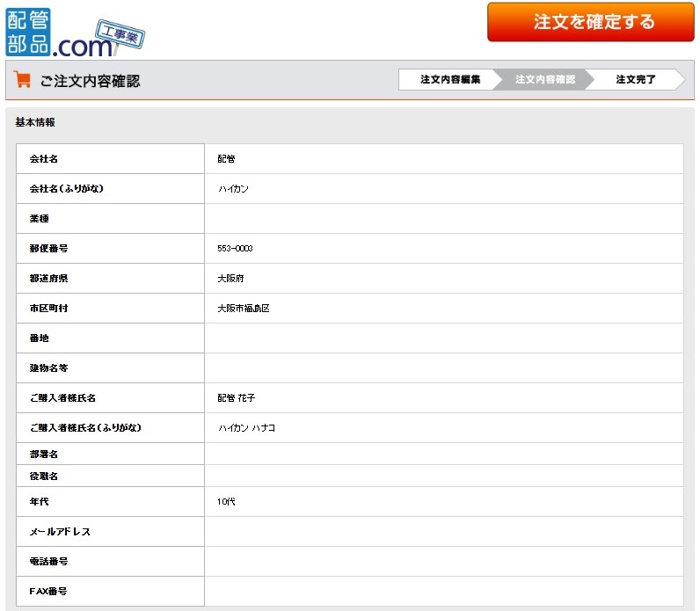Viewport: 700px width, 611px height.
Task: Click the メールアドレス row label
Action: pos(60,532)
